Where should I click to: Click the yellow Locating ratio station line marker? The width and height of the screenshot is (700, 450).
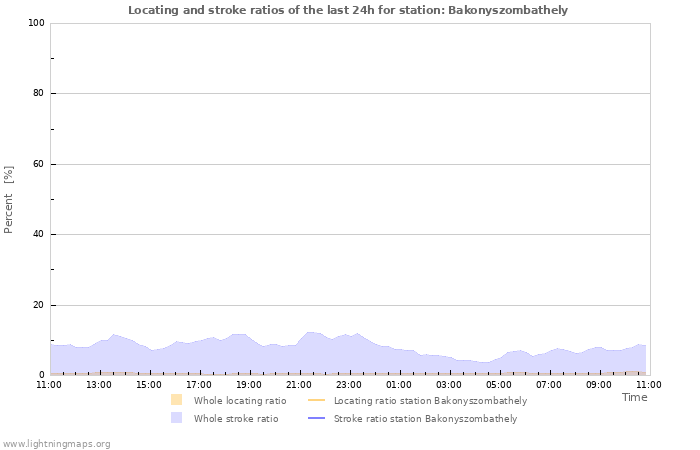(x=317, y=400)
